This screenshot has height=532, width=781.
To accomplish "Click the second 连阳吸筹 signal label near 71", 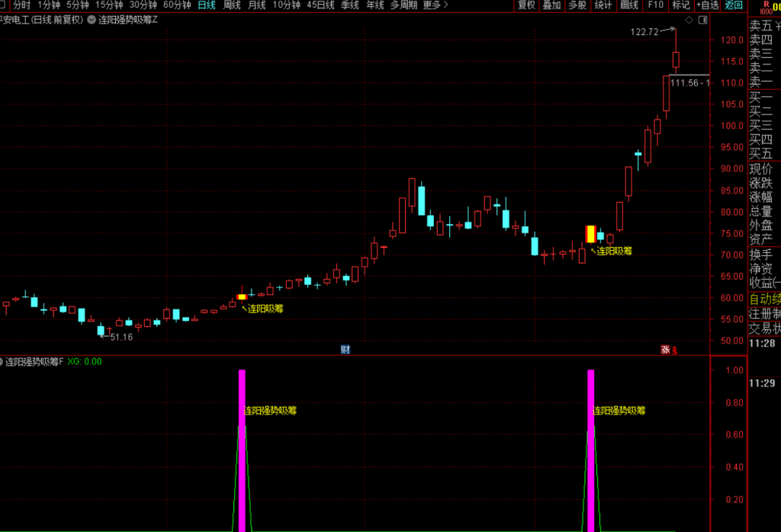I will point(614,251).
